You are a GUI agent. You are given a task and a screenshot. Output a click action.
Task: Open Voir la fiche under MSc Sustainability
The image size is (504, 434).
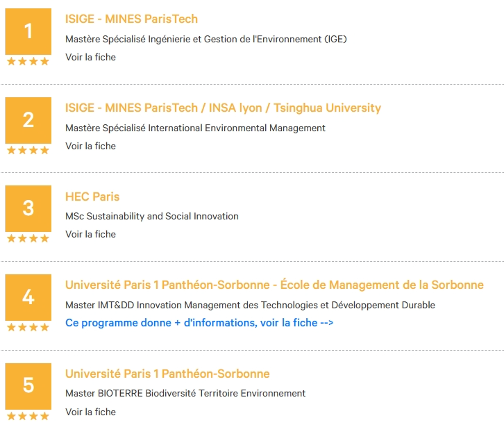tap(90, 234)
